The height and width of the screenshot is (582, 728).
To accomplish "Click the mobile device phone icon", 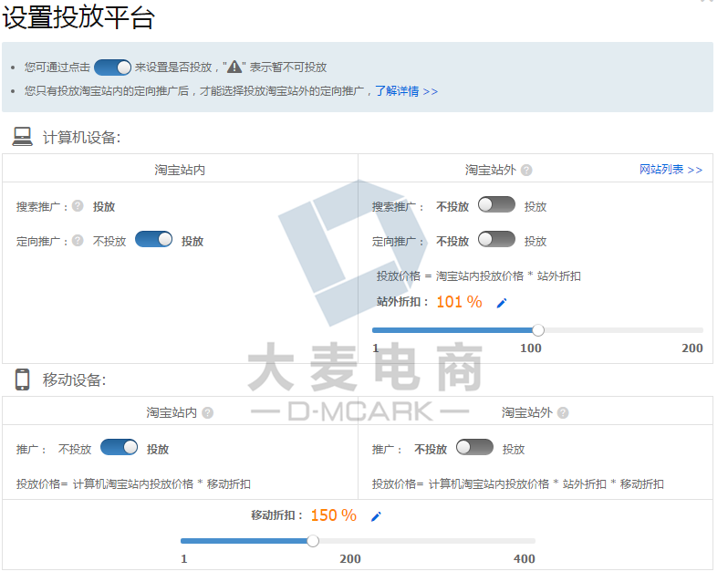I will pos(23,379).
